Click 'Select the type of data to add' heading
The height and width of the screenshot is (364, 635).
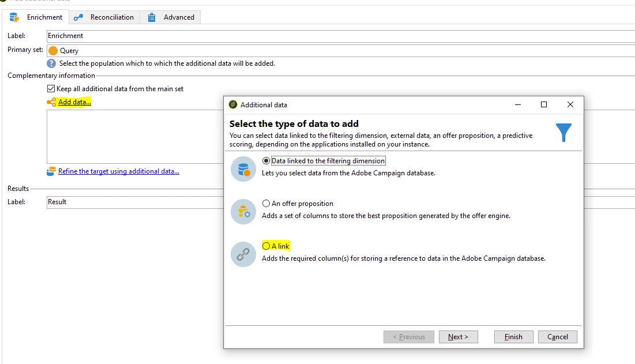(x=294, y=124)
